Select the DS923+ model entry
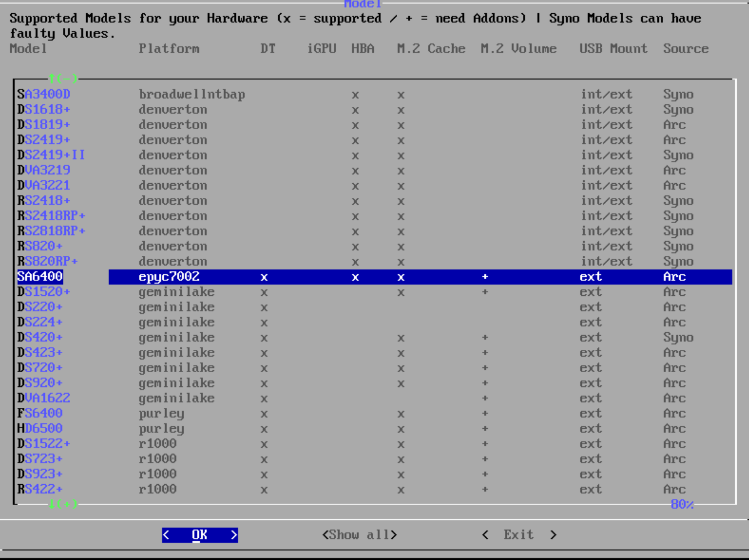Screen dimensions: 749x560 [x=40, y=474]
